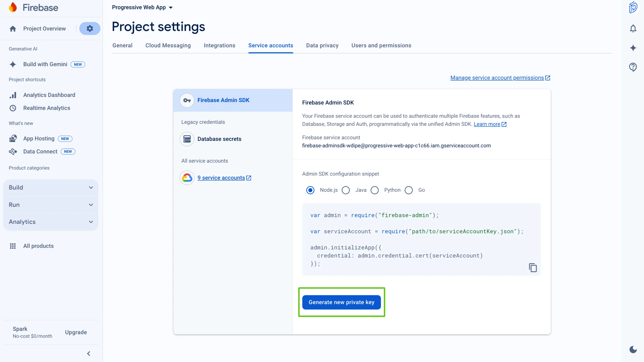Click the Data Connect icon
Screen dimensions: 644x362
pos(13,152)
